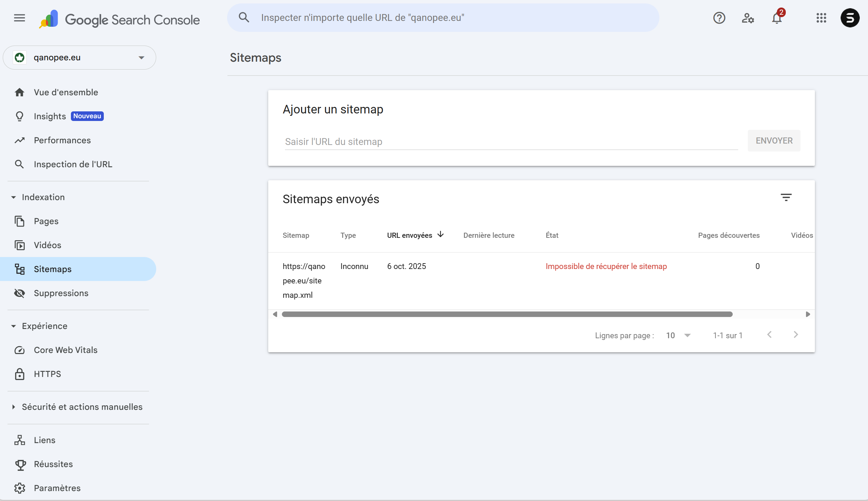Click the ENVOYER button

774,141
